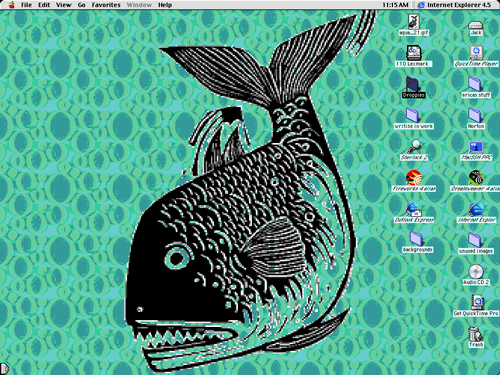Open the Favorites menu

pos(106,5)
